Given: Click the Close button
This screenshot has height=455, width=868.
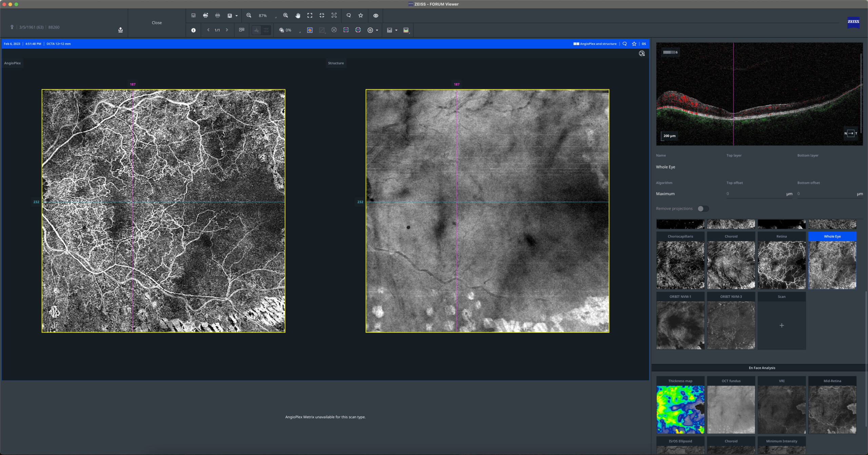Looking at the screenshot, I should (x=157, y=23).
